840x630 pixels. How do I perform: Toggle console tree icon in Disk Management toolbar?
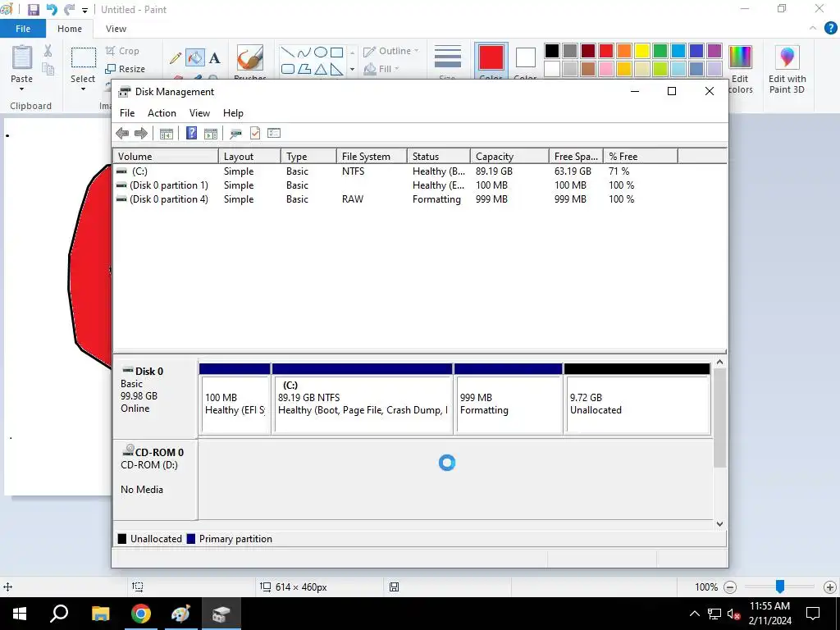point(166,134)
